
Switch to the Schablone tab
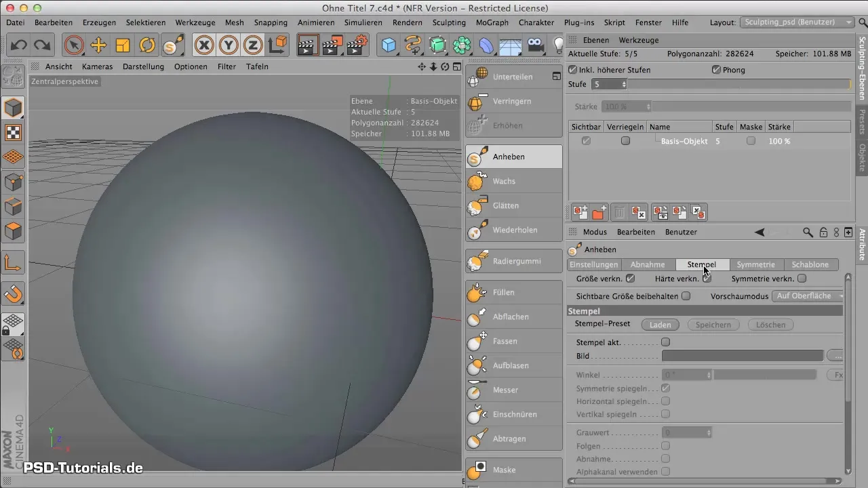pos(810,264)
